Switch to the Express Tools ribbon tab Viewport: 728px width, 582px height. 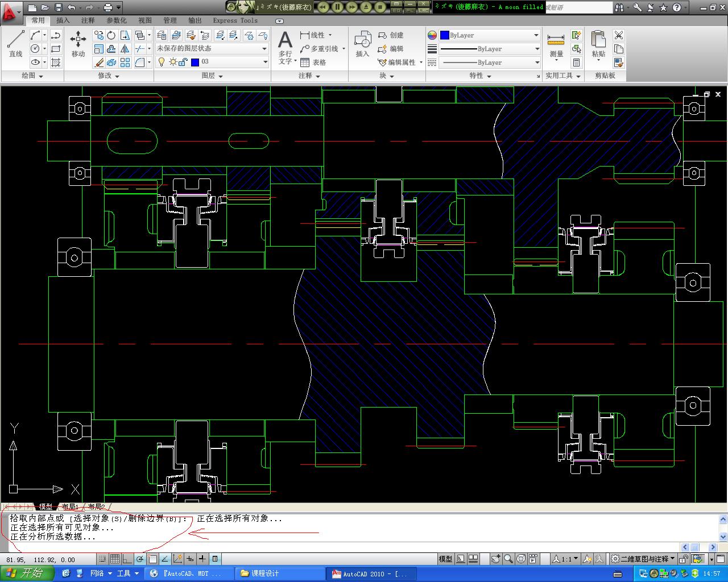tap(235, 20)
